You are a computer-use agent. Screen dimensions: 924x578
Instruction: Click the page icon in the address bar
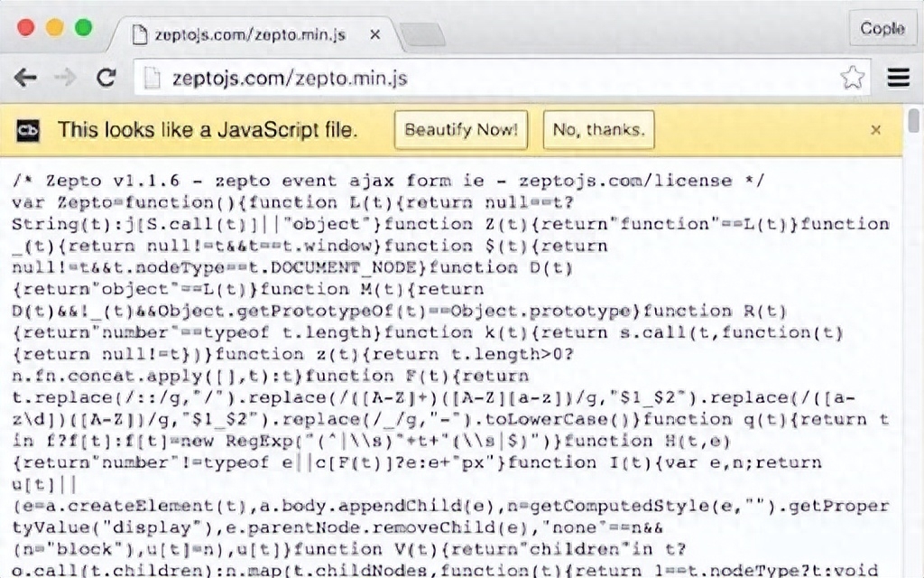152,78
